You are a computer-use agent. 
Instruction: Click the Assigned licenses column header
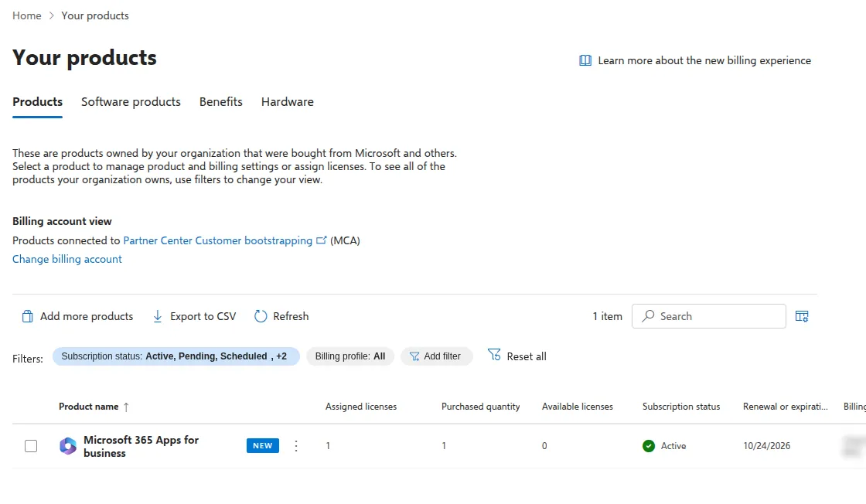[x=360, y=407]
